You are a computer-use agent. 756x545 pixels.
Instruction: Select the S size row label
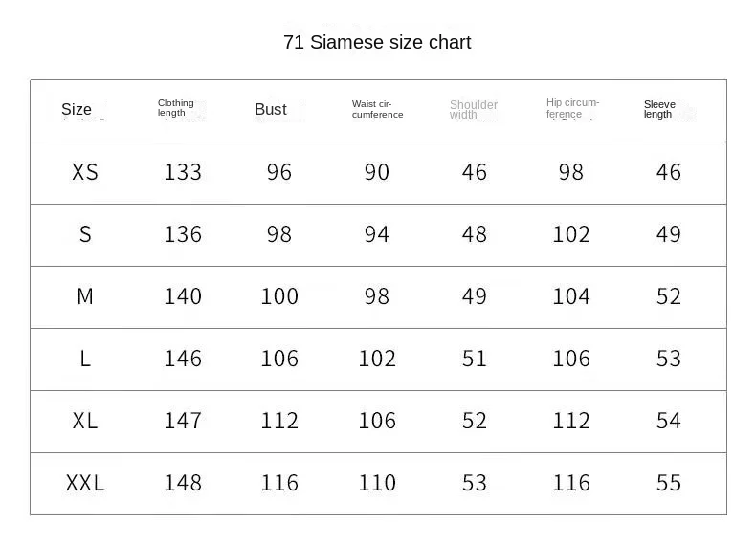pos(85,234)
